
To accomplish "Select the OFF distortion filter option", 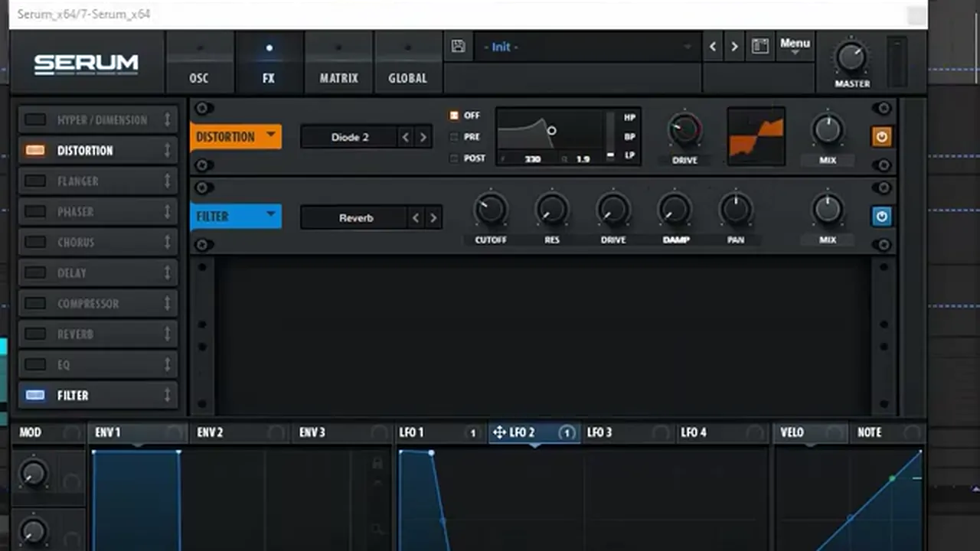I will coord(454,116).
